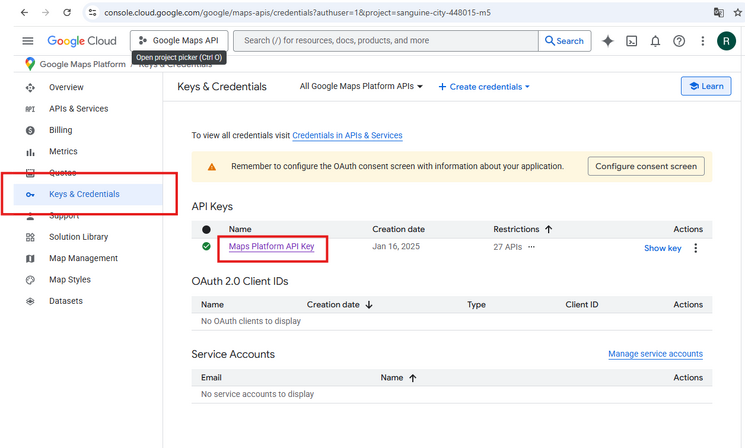Open APIs & Services in the sidebar
Screen dimensions: 745x448
(78, 109)
